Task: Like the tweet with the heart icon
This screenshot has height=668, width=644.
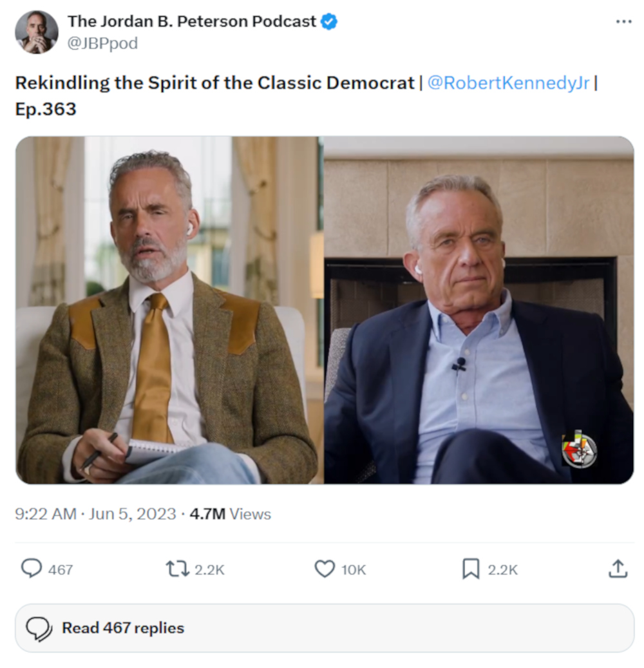Action: coord(325,569)
